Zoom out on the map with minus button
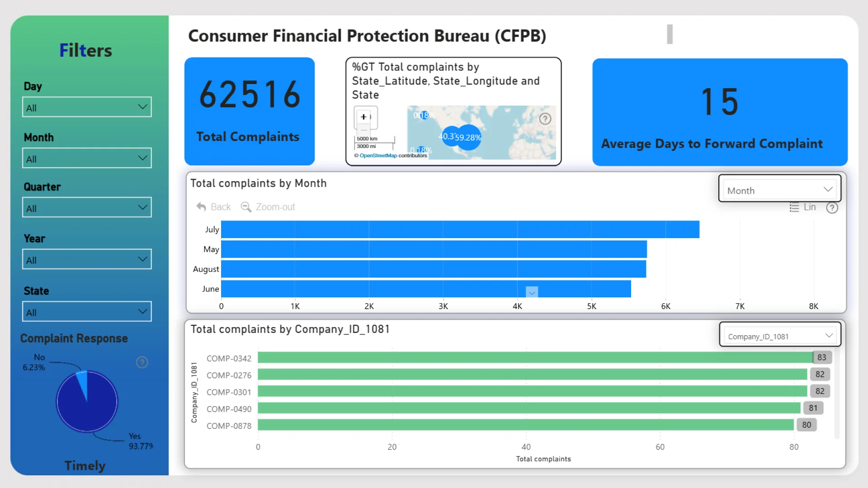Viewport: 868px width, 488px height. 363,130
